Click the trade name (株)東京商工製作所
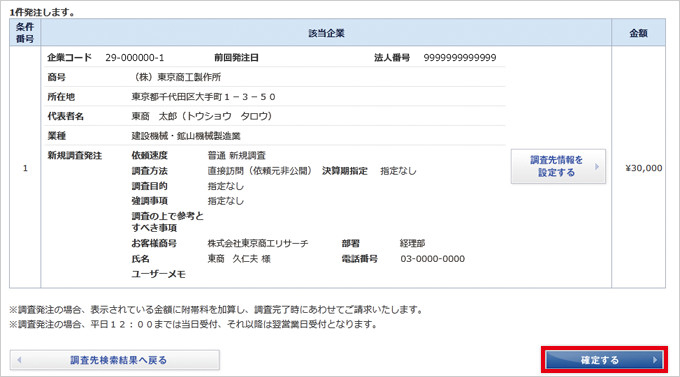Viewport: 680px width, 377px height. coord(176,77)
